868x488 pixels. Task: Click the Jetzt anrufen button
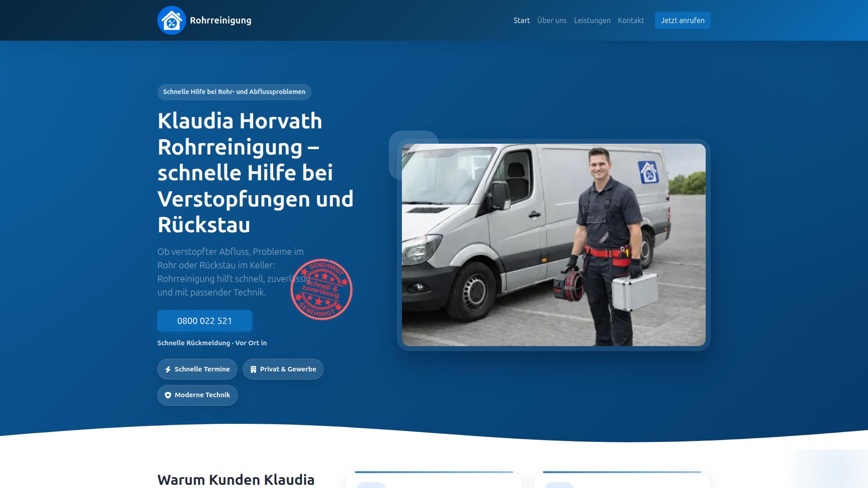coord(683,20)
